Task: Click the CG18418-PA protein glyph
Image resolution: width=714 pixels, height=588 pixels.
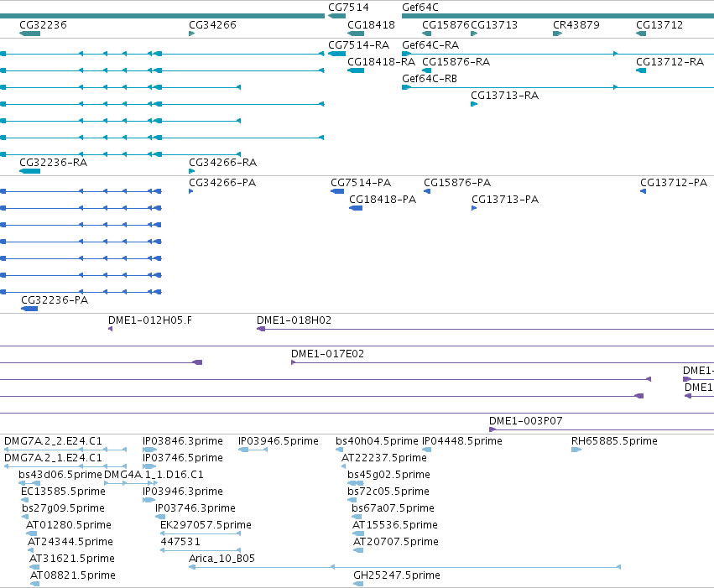Action: coord(356,208)
